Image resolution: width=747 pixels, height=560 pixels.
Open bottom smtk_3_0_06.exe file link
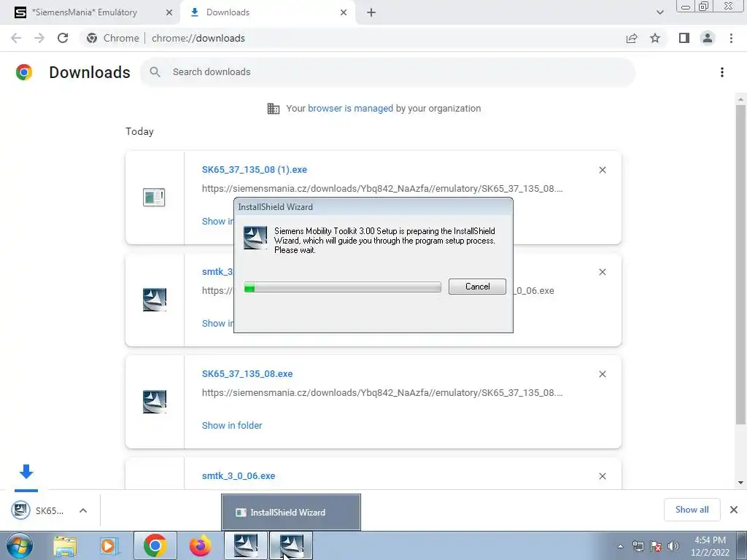pos(239,475)
